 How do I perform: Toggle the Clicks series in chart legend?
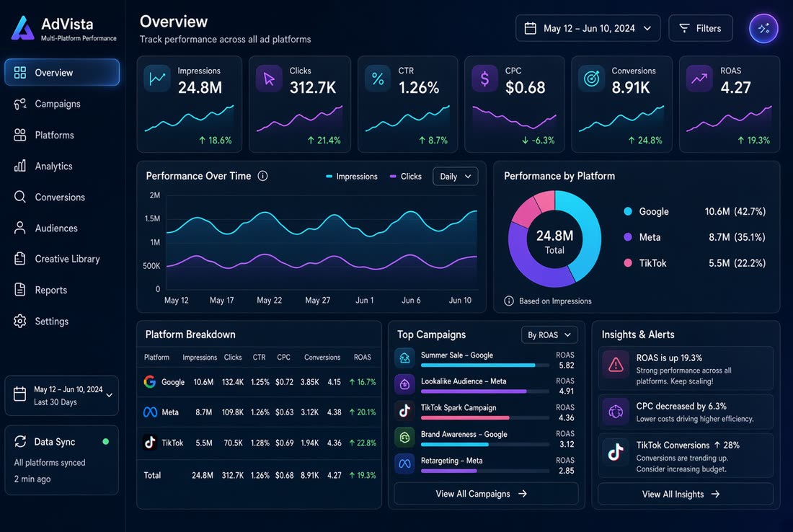pos(406,177)
